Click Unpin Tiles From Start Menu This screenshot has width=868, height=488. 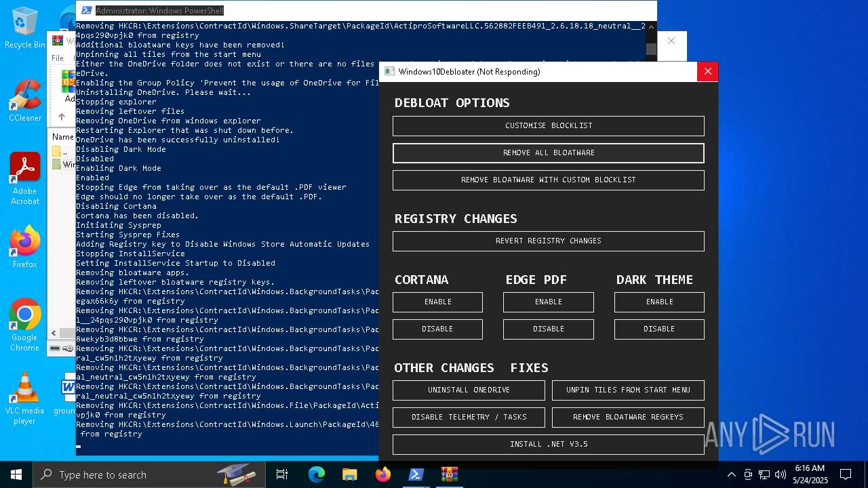click(628, 390)
